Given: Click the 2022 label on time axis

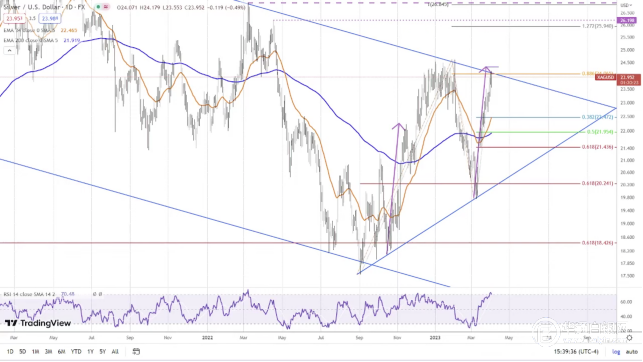Looking at the screenshot, I should 207,338.
